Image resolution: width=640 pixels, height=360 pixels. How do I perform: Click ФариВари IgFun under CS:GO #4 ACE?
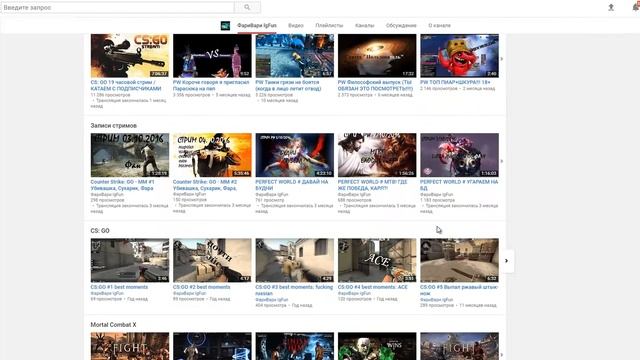pos(354,293)
